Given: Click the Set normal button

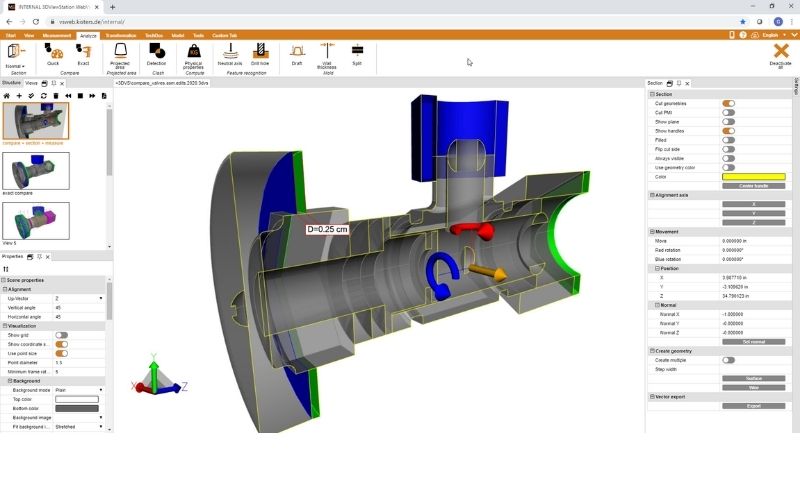Looking at the screenshot, I should pyautogui.click(x=754, y=342).
